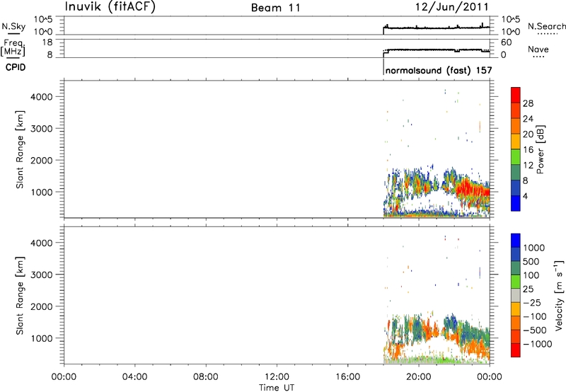Screen dimensions: 566x392
Task: Click "Slant Range [km]" beside the power panel
Action: coord(20,149)
